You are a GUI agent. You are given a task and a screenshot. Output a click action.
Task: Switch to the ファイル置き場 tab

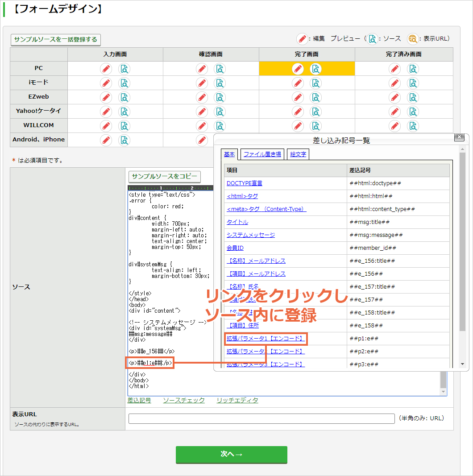pyautogui.click(x=262, y=154)
